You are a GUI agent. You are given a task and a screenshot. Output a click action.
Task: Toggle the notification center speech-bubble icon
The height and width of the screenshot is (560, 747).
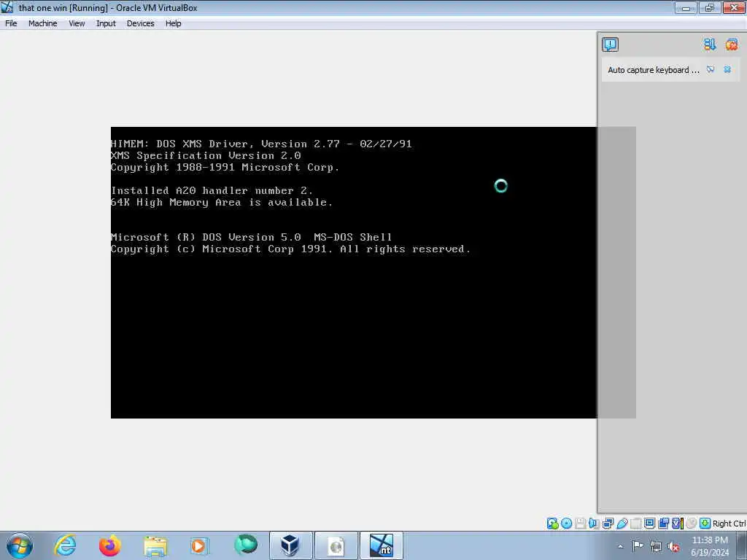[610, 44]
